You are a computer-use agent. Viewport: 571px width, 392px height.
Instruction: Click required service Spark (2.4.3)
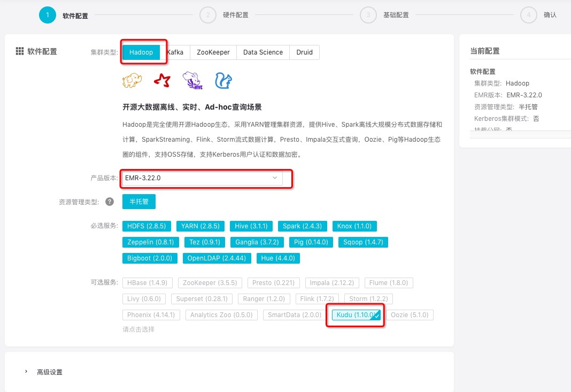point(302,226)
